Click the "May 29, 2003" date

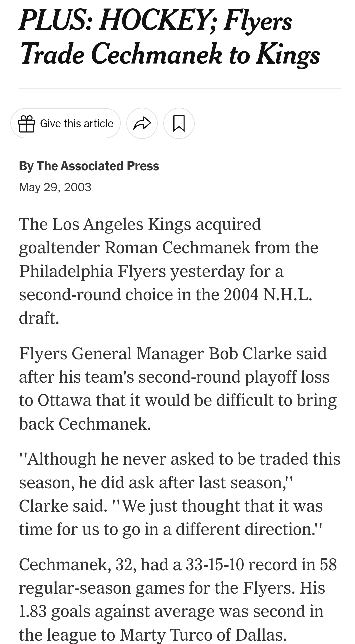click(x=55, y=187)
